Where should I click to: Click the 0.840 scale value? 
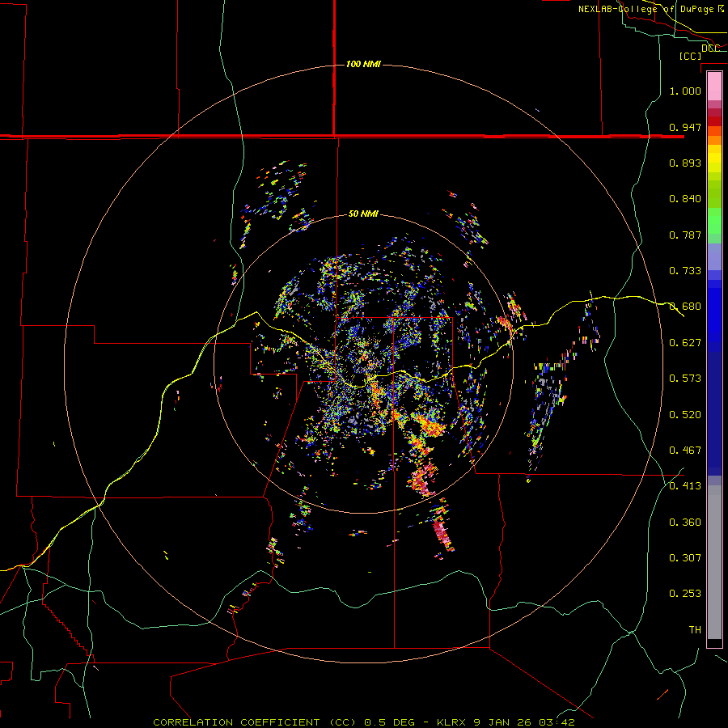point(685,199)
